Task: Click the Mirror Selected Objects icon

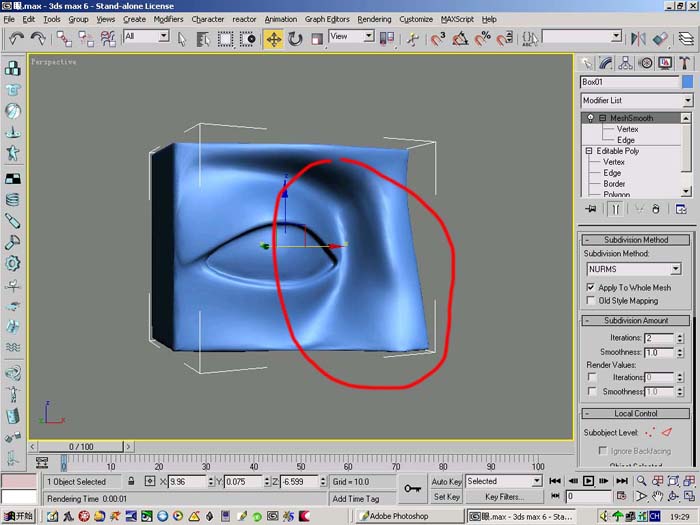Action: (x=638, y=39)
